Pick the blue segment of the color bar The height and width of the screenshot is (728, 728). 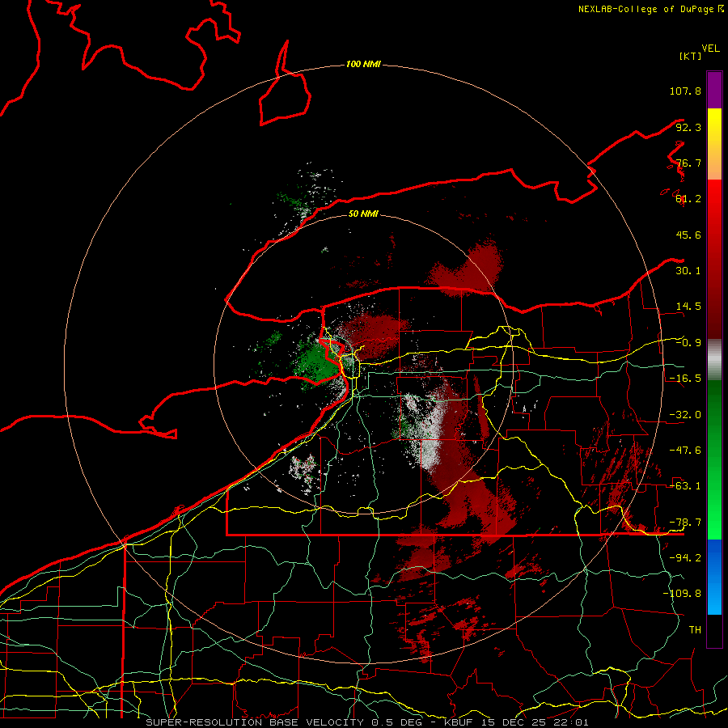[714, 577]
